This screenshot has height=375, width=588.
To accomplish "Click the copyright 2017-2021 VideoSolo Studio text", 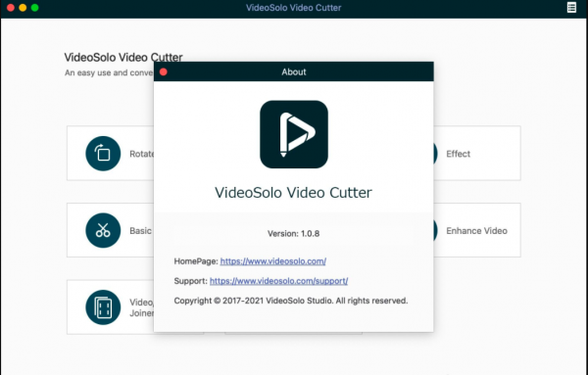I will [291, 301].
